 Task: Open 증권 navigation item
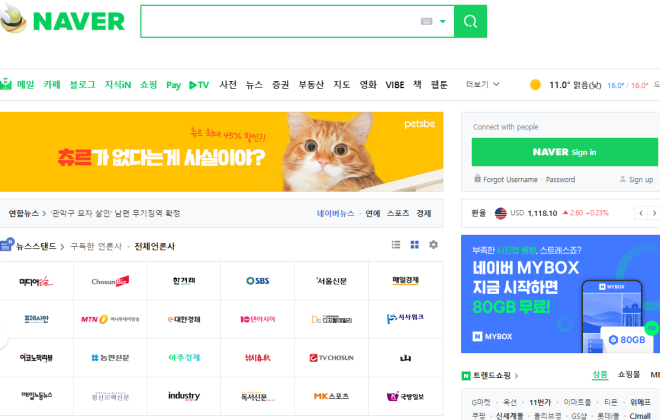[281, 85]
